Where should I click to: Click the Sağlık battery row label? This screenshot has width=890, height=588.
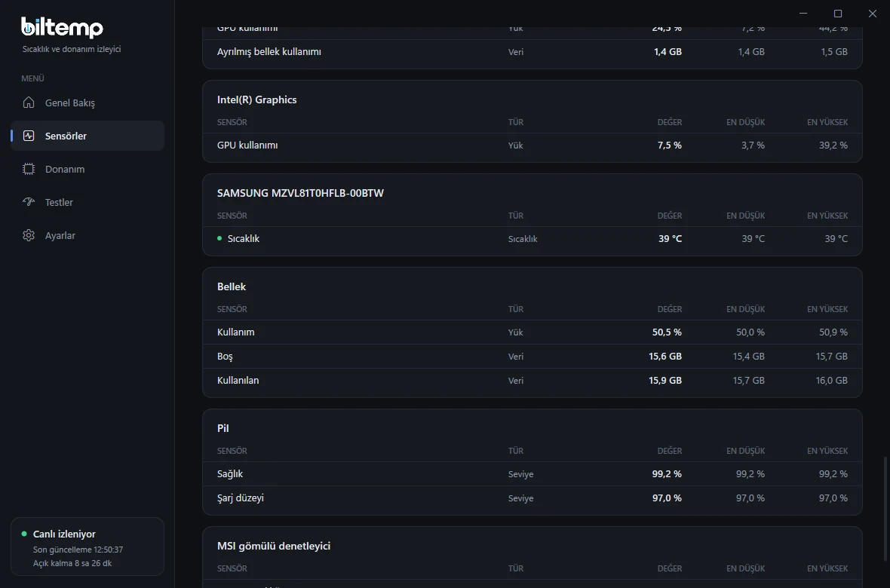pos(230,474)
